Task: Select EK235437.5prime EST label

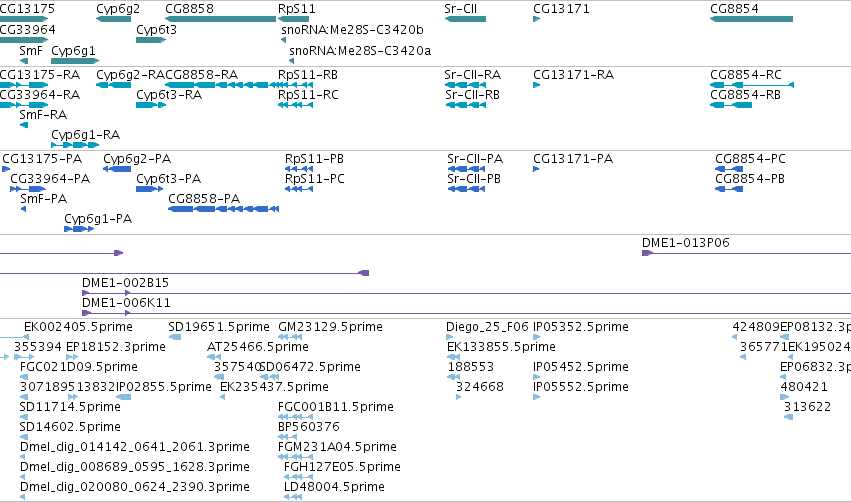Action: coord(275,387)
